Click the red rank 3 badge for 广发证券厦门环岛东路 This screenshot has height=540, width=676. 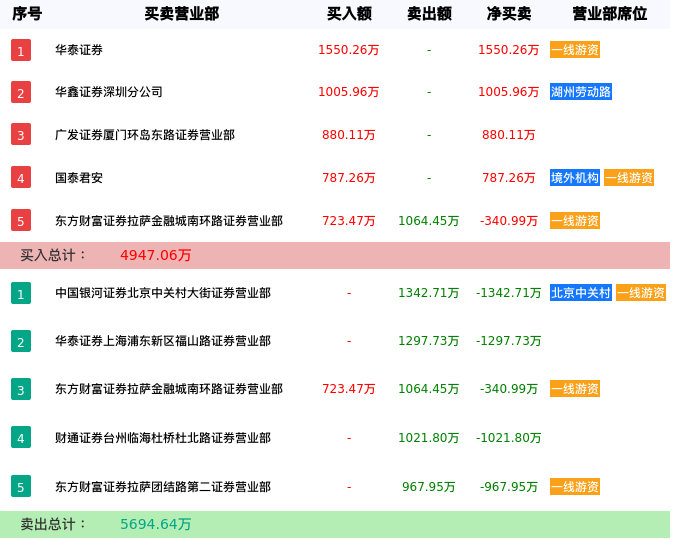(21, 134)
